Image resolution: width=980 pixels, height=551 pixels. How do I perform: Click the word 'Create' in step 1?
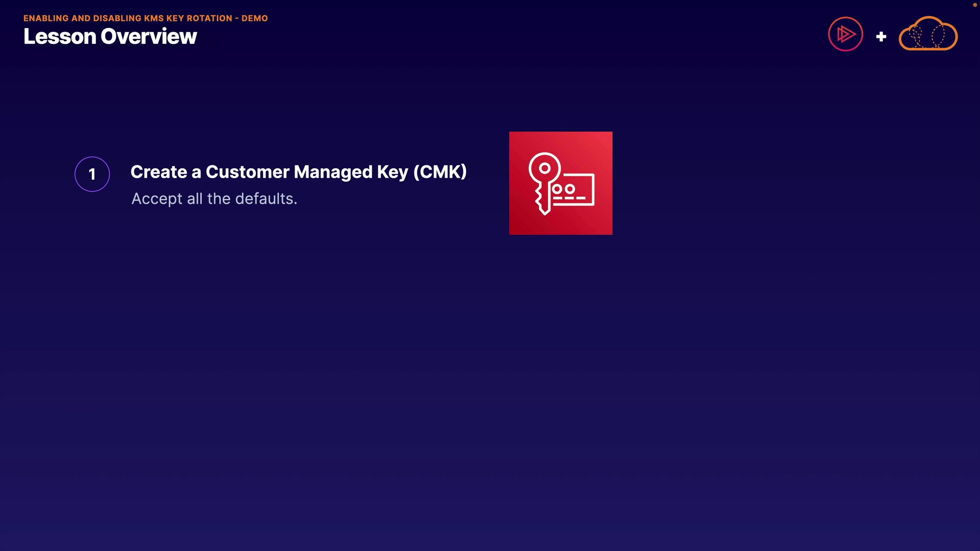[x=159, y=172]
